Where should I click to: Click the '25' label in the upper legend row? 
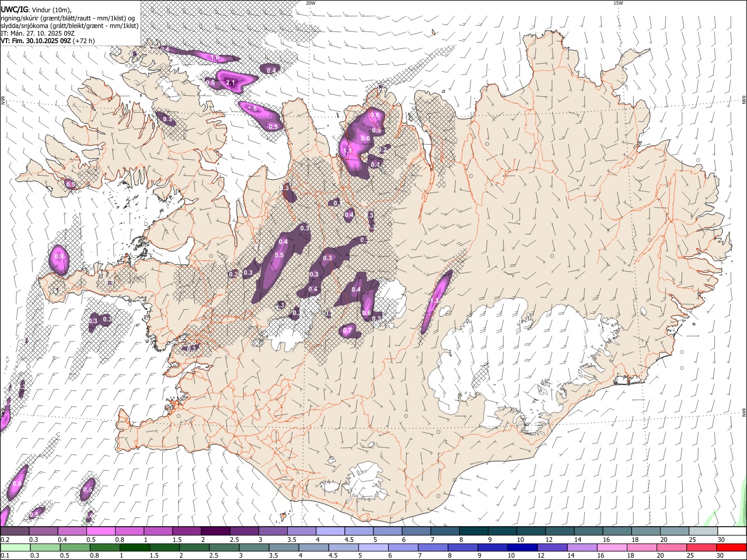tap(692, 540)
